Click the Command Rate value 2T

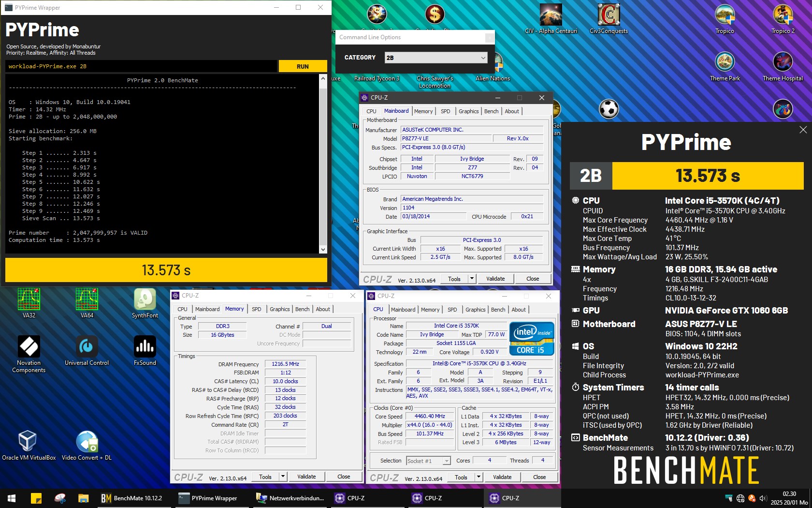[285, 424]
